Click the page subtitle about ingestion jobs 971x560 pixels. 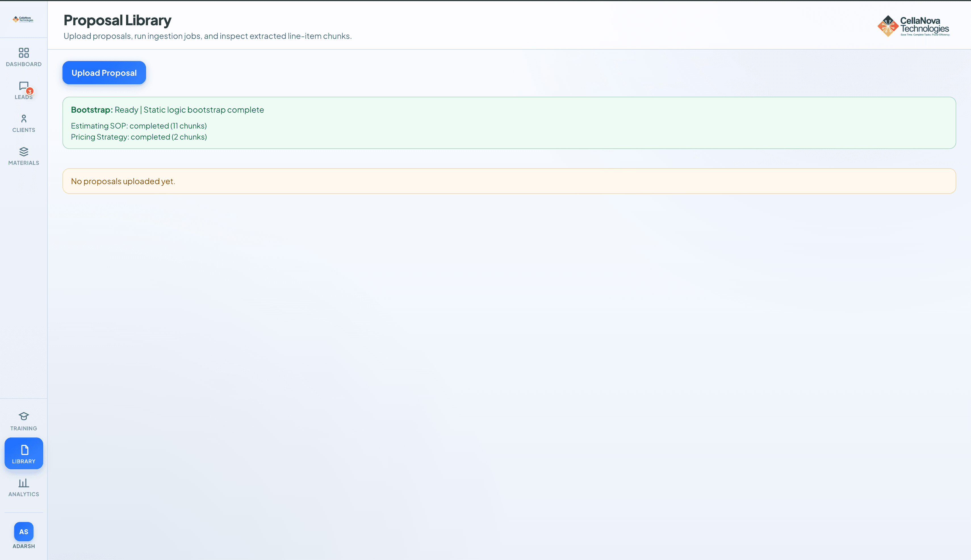[x=208, y=36]
